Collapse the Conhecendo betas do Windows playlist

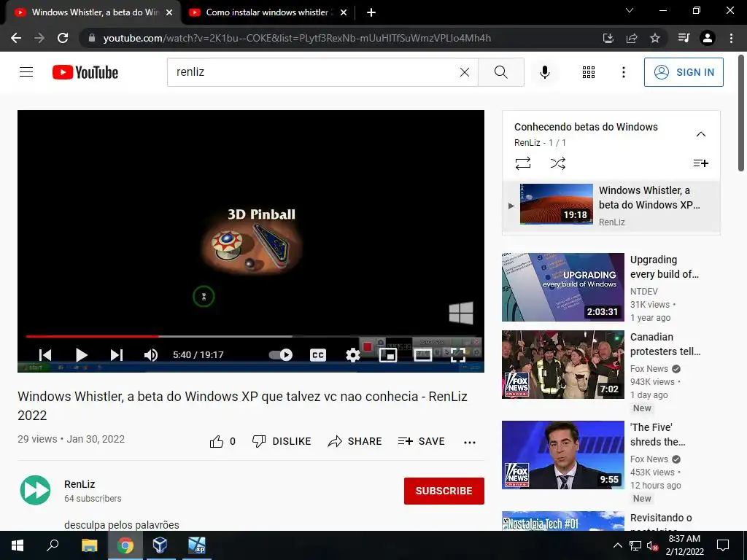click(x=701, y=134)
